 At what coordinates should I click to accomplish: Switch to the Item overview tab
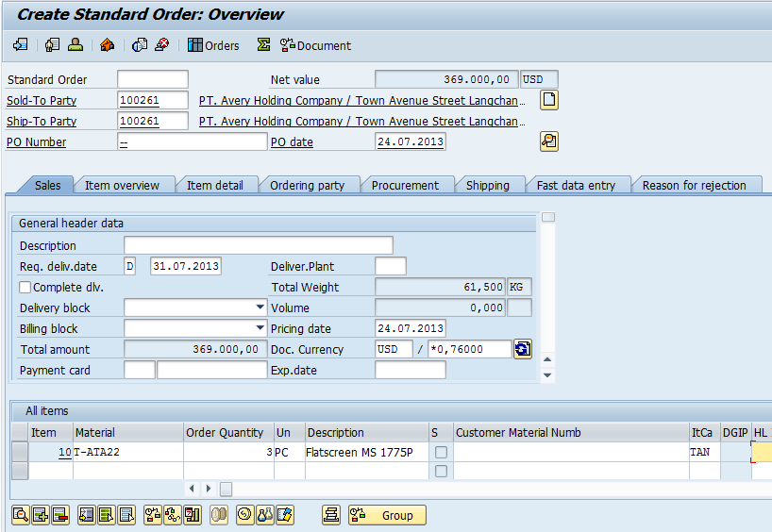pyautogui.click(x=122, y=185)
